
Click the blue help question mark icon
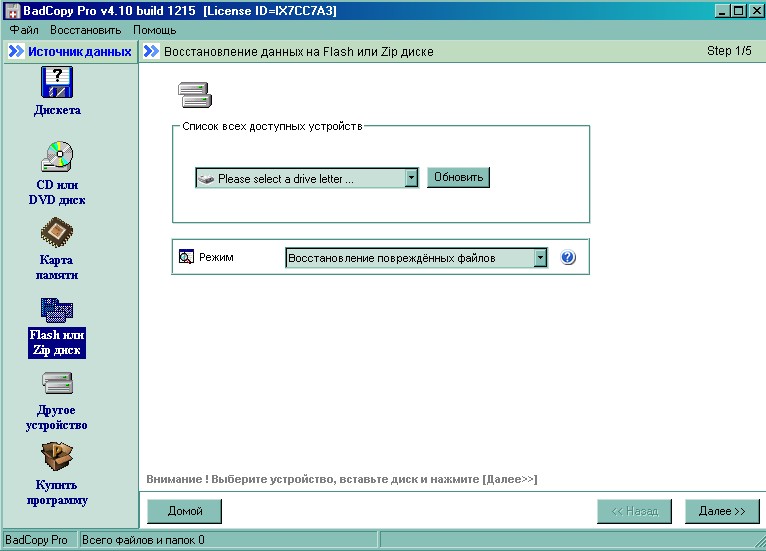[x=568, y=257]
